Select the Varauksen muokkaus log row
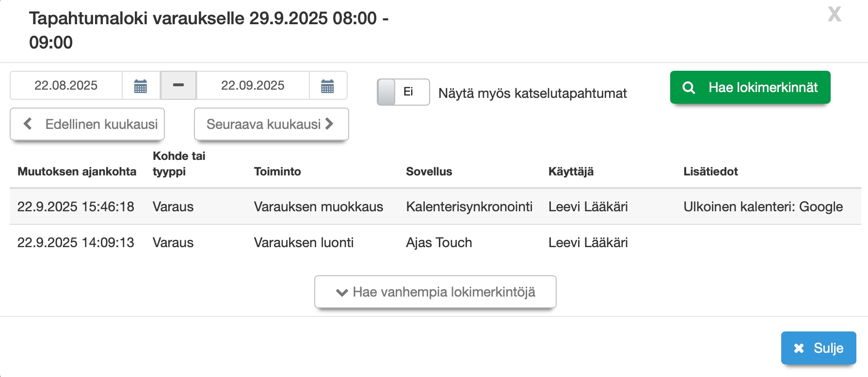 318,206
